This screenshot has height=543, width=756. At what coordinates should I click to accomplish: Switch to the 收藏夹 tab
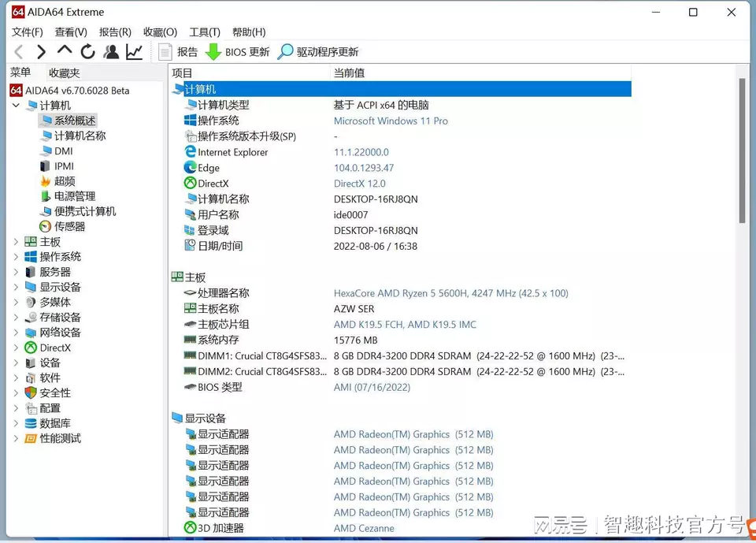click(x=64, y=73)
